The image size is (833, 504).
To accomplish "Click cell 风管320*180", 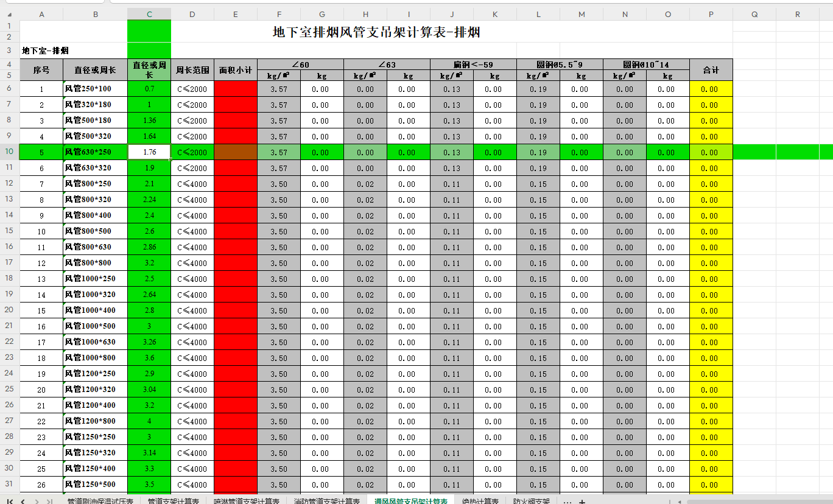I will 95,105.
